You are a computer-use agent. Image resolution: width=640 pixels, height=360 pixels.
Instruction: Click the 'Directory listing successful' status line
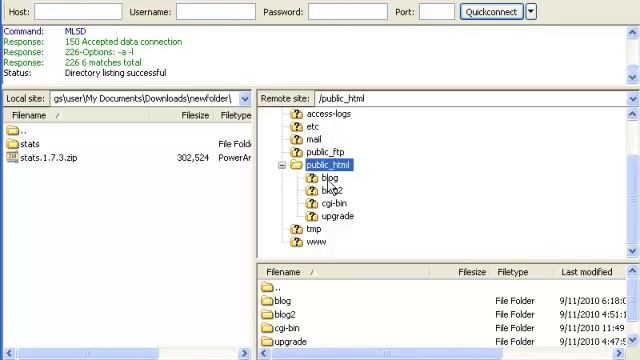point(116,73)
